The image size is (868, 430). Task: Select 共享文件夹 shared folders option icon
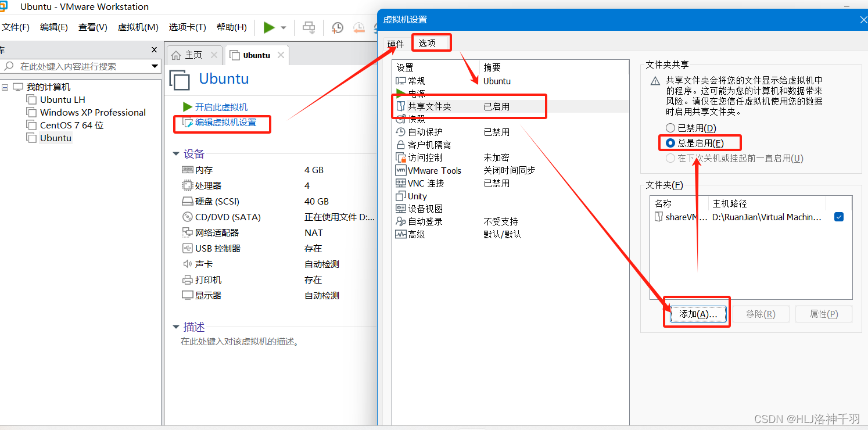pos(400,106)
